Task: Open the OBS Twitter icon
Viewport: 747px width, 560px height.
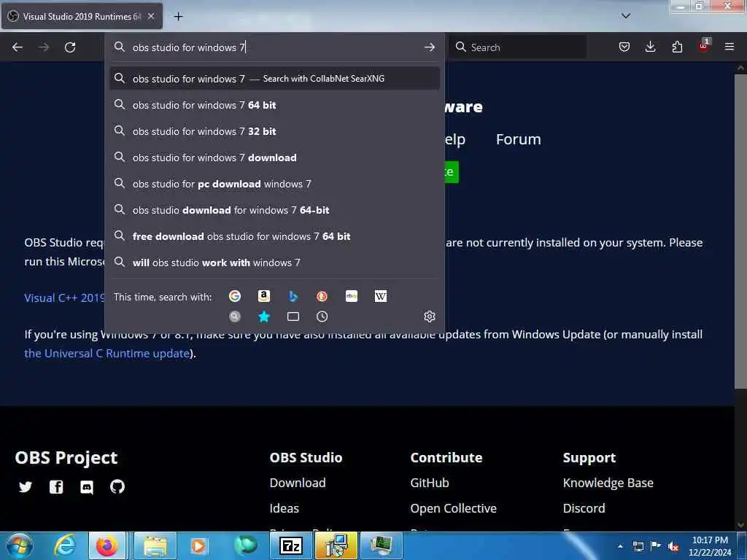Action: [x=26, y=486]
